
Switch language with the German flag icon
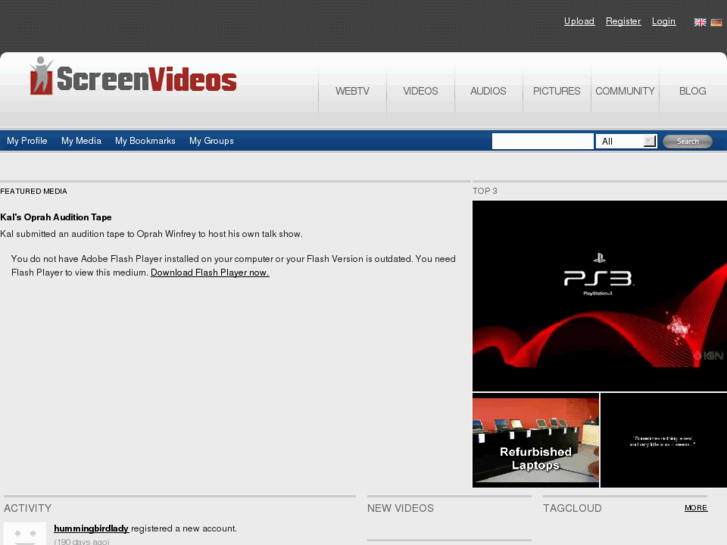coord(716,22)
